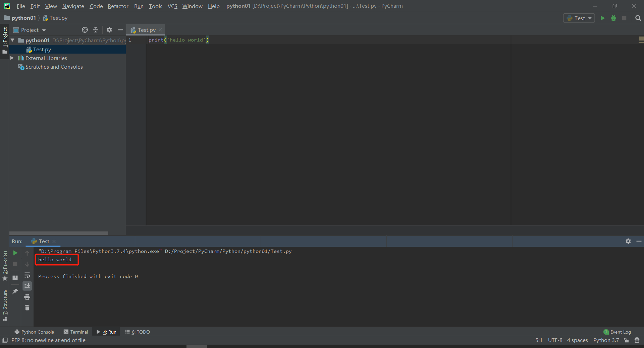Locate current file in Project tree
This screenshot has width=644, height=348.
point(85,30)
